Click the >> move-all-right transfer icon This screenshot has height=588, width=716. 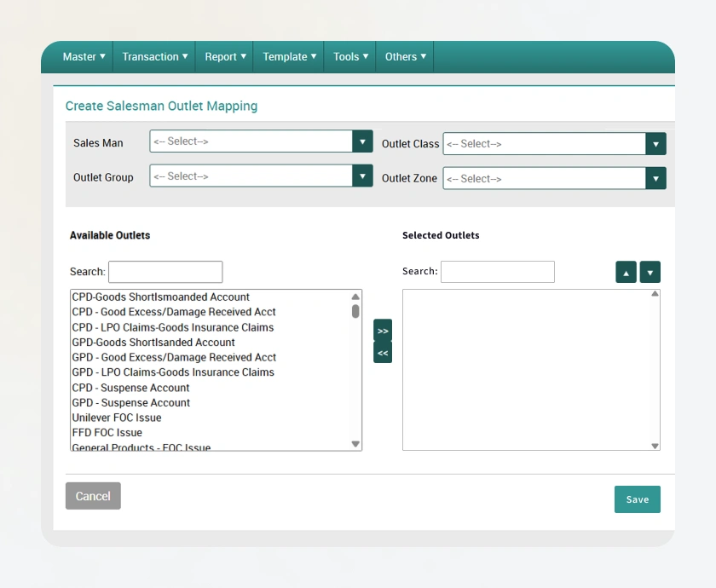pos(383,331)
